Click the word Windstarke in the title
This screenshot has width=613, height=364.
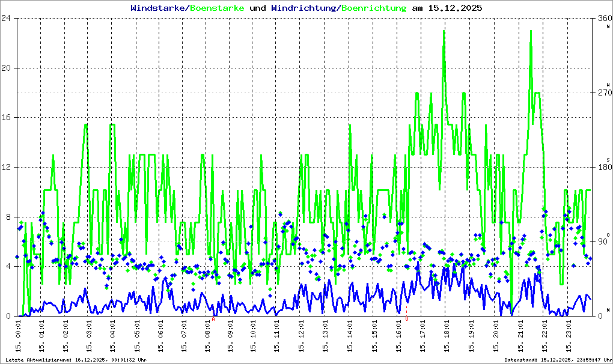[157, 8]
